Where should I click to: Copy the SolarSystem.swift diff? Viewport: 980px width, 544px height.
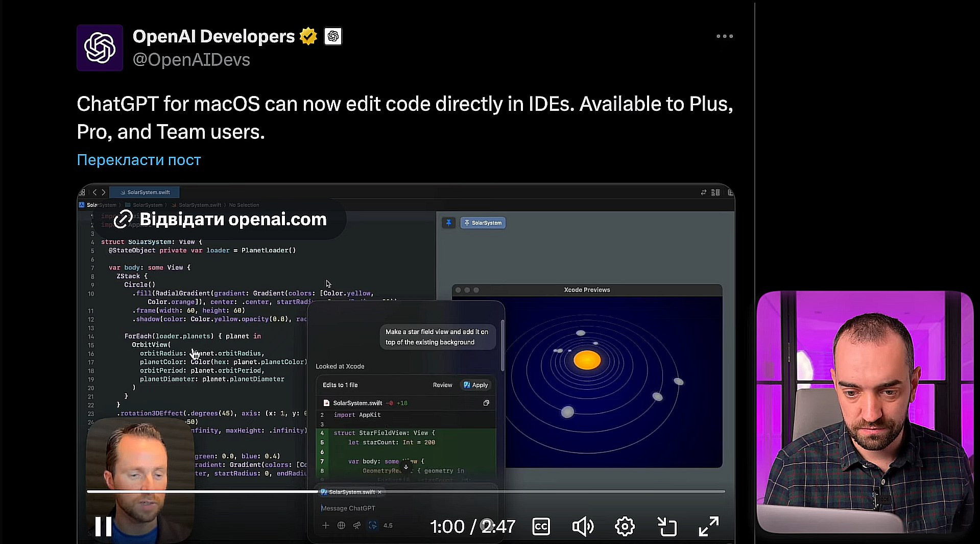(486, 403)
